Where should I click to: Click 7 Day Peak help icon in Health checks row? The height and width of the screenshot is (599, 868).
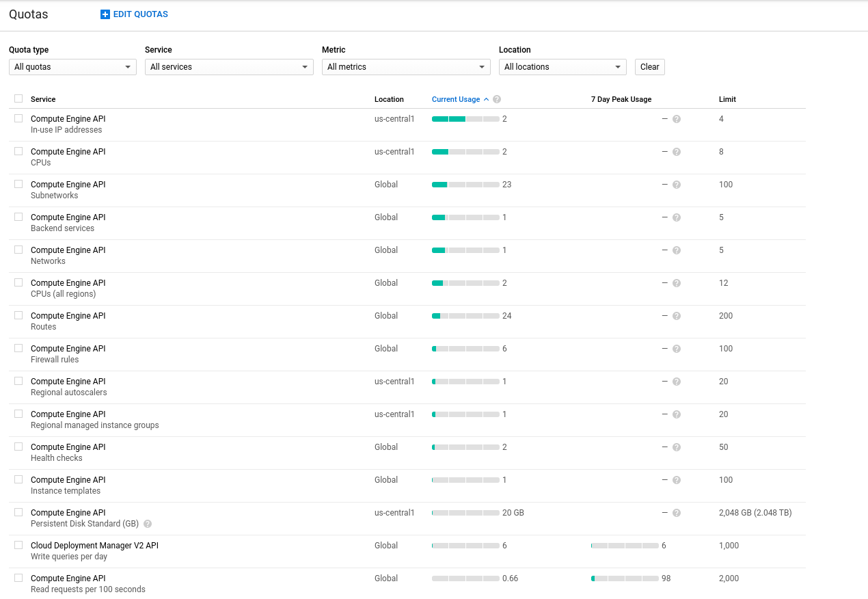[677, 447]
